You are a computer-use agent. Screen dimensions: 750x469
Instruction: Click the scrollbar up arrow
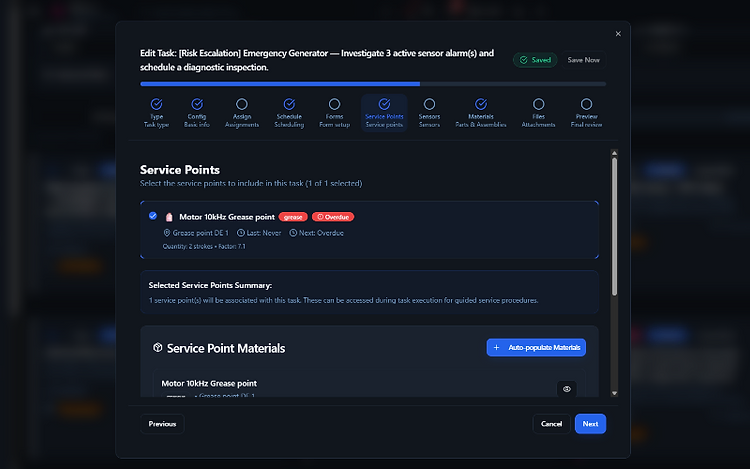(614, 153)
